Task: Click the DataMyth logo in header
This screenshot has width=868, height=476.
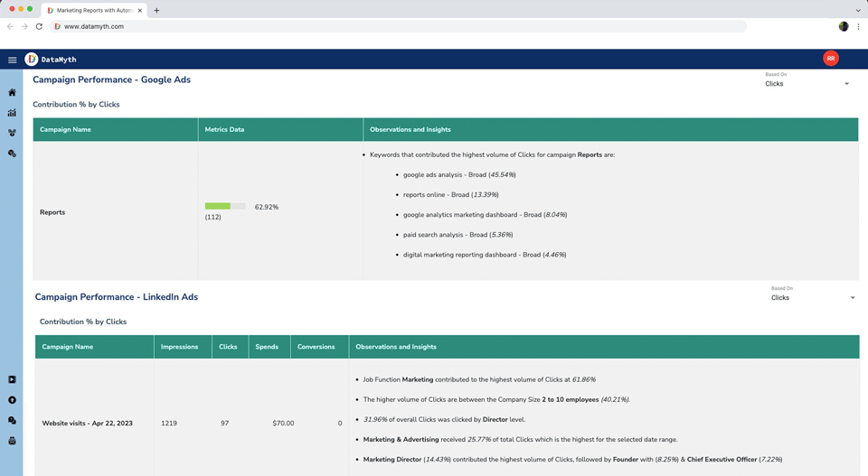Action: click(32, 60)
